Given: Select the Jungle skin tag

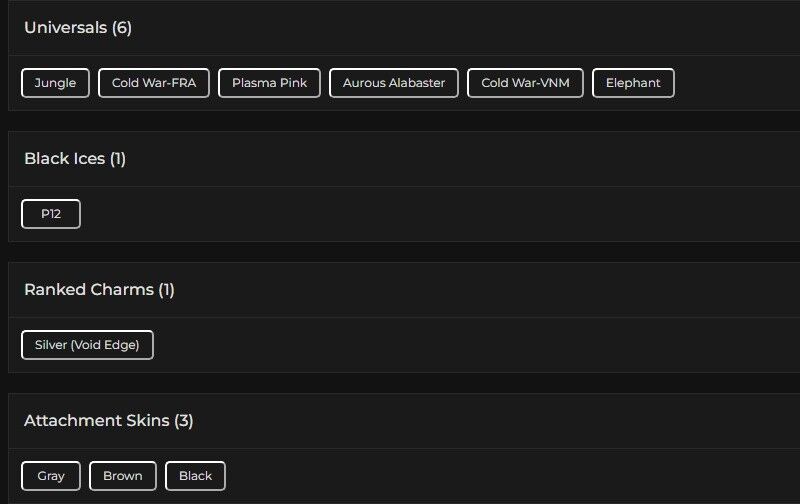Looking at the screenshot, I should pyautogui.click(x=55, y=83).
